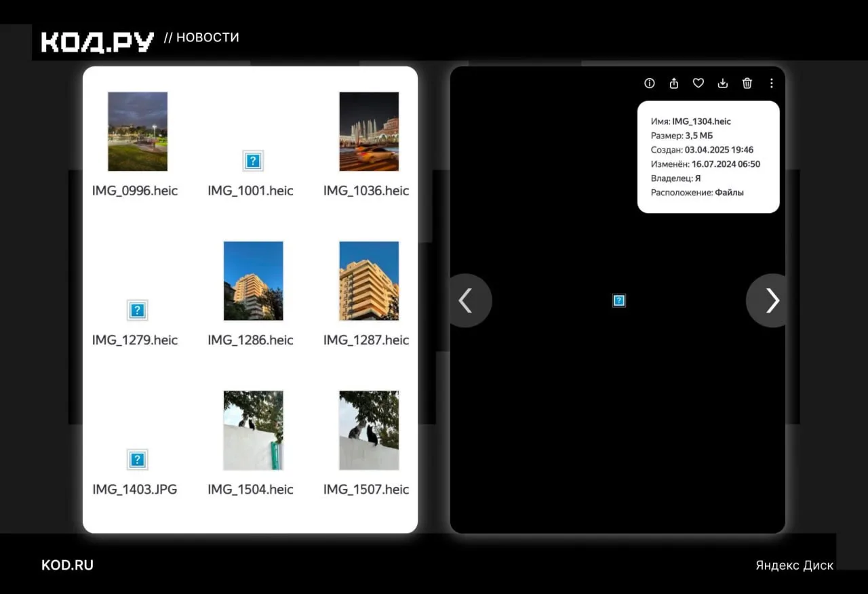Open IMG_0996.heic thumbnail

tap(138, 132)
